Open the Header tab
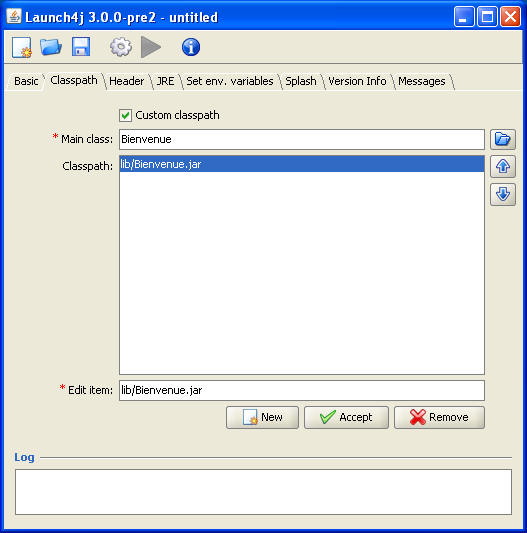The height and width of the screenshot is (533, 527). 126,81
